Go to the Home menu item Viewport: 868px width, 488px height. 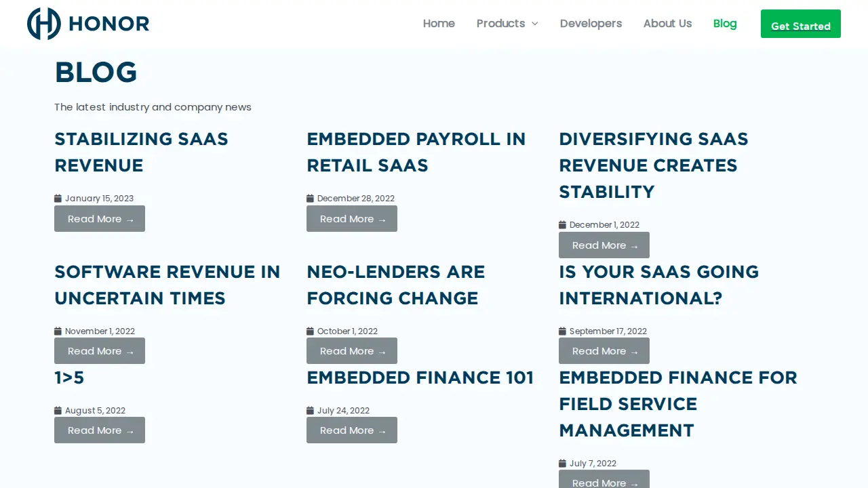click(x=439, y=24)
